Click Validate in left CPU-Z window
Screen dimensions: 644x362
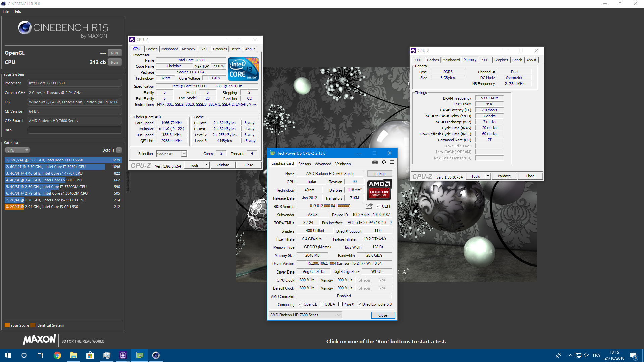[x=223, y=165]
